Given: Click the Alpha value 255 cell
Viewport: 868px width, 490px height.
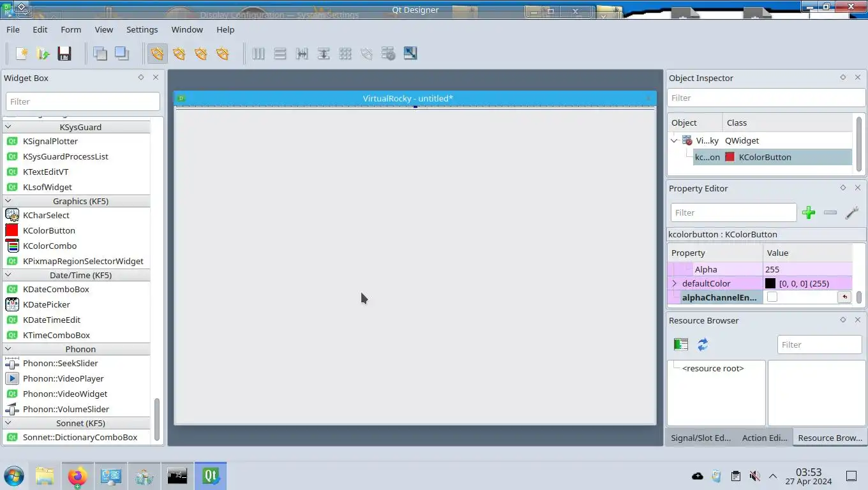Looking at the screenshot, I should [x=807, y=269].
